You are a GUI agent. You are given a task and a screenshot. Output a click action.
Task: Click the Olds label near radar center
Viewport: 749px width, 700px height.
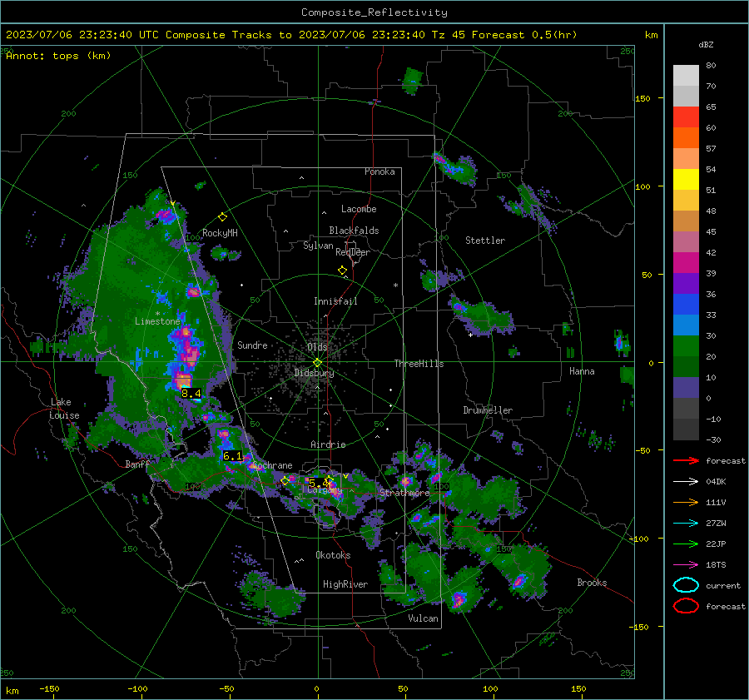[x=317, y=347]
